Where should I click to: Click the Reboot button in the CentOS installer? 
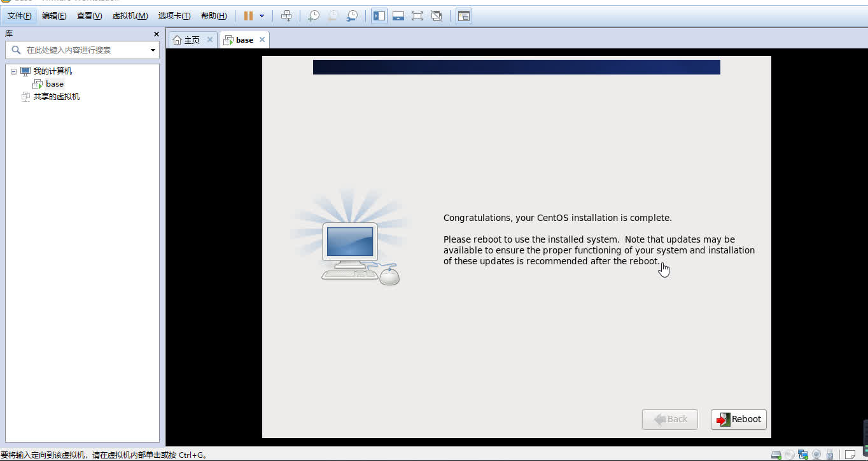point(738,419)
